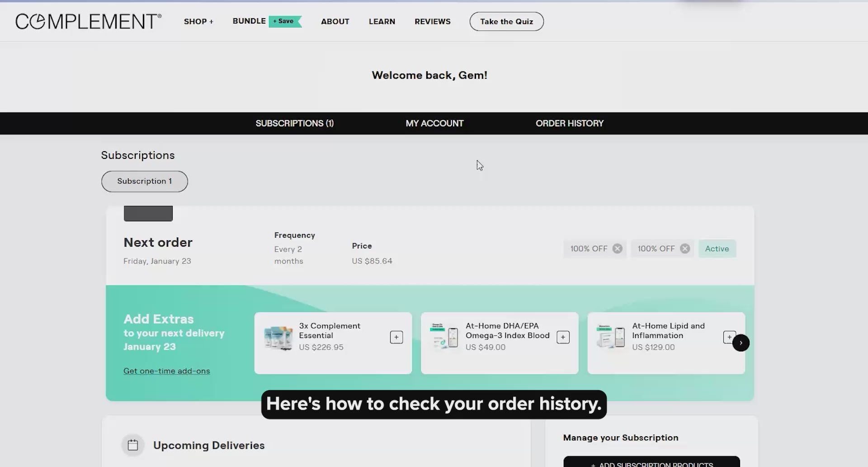Click the Friday, January 23 date
This screenshot has width=868, height=467.
click(x=157, y=261)
